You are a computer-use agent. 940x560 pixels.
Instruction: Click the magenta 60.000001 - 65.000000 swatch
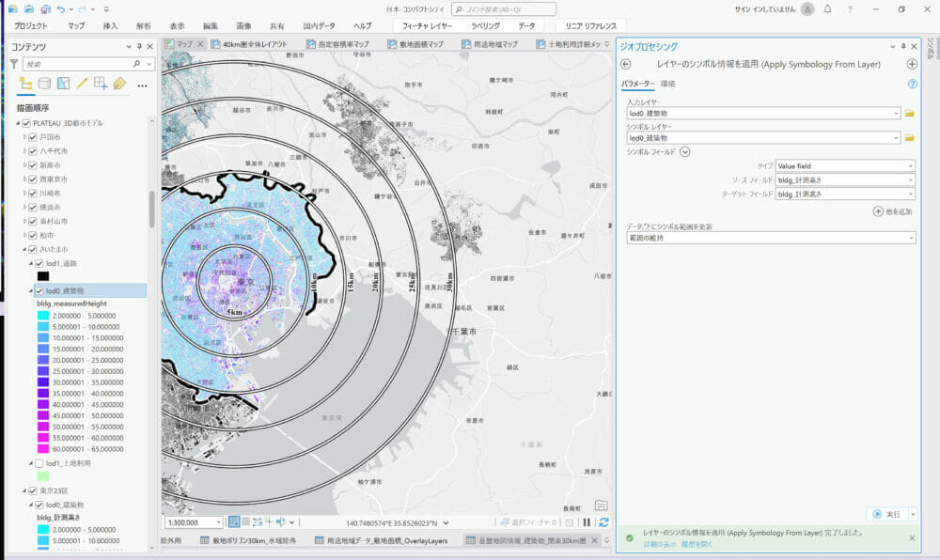pos(43,448)
